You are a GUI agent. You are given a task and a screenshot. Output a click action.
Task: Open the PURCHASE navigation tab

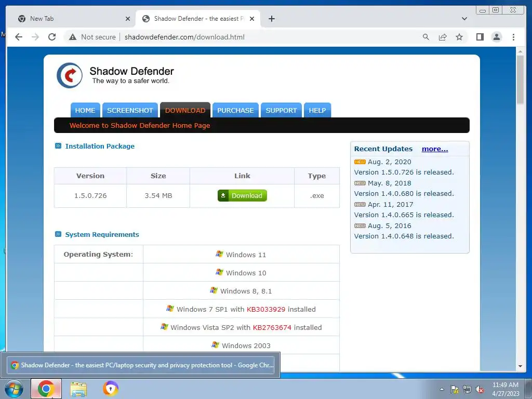click(x=235, y=110)
